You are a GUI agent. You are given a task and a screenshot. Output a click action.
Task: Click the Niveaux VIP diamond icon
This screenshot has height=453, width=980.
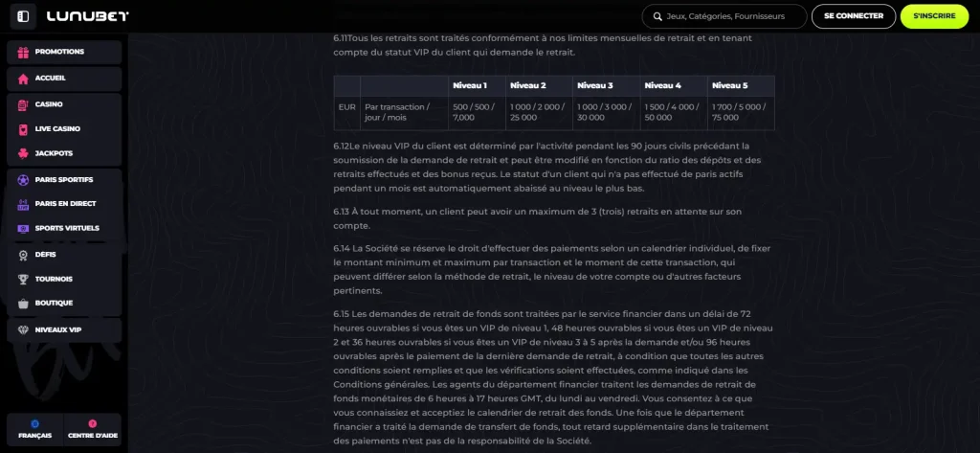(23, 329)
